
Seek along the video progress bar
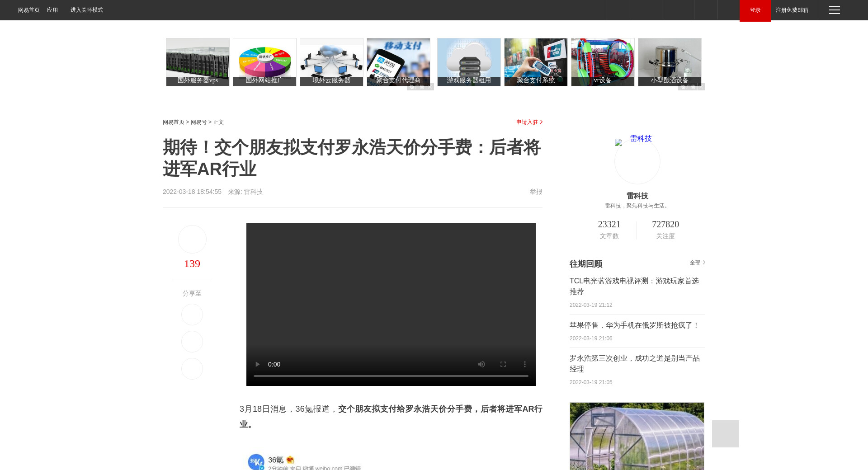[x=391, y=376]
